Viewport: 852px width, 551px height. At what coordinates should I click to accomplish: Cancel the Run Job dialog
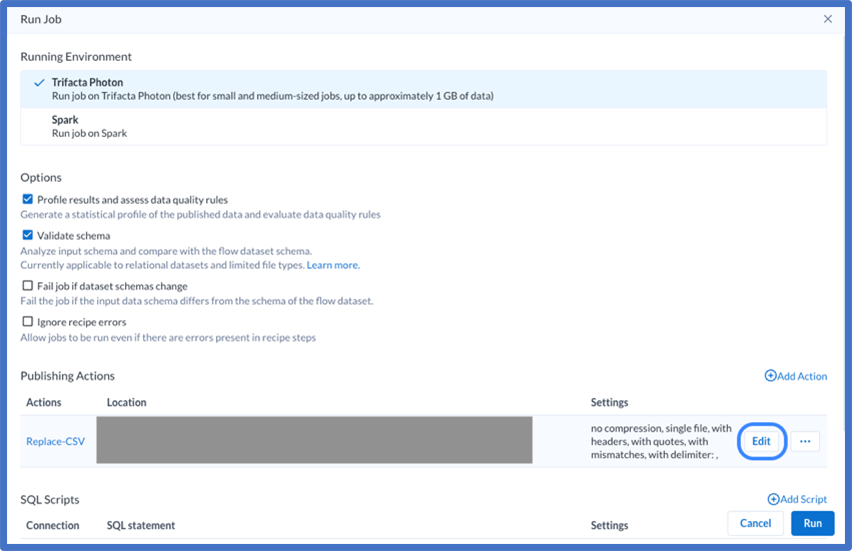coord(755,523)
